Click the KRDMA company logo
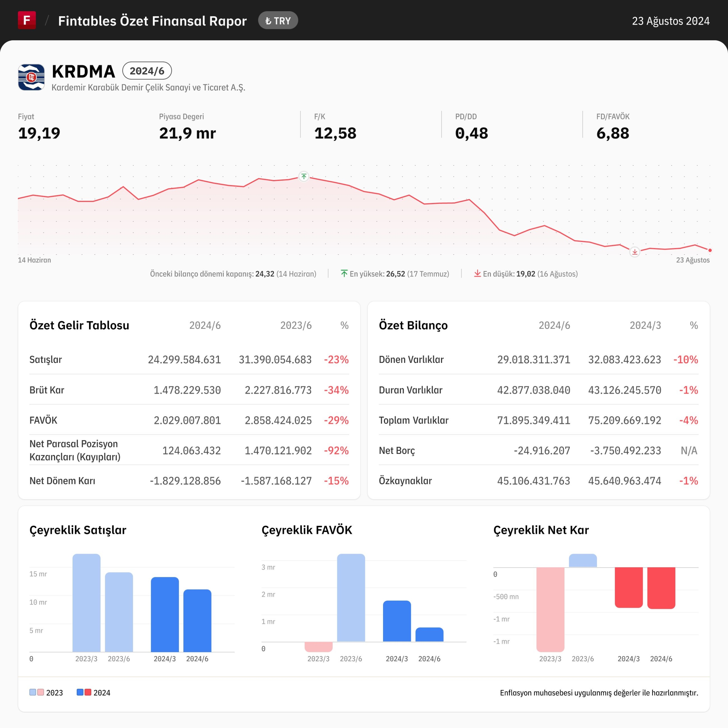The height and width of the screenshot is (728, 728). click(31, 77)
